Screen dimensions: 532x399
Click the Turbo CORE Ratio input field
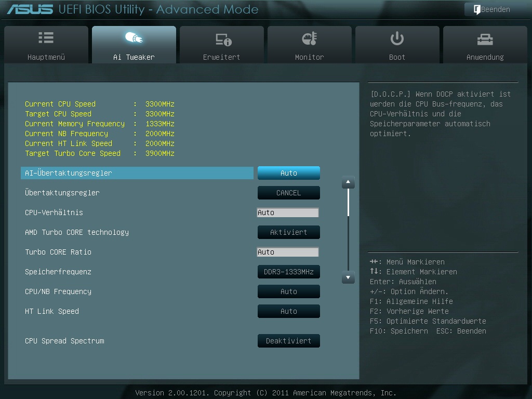click(288, 252)
